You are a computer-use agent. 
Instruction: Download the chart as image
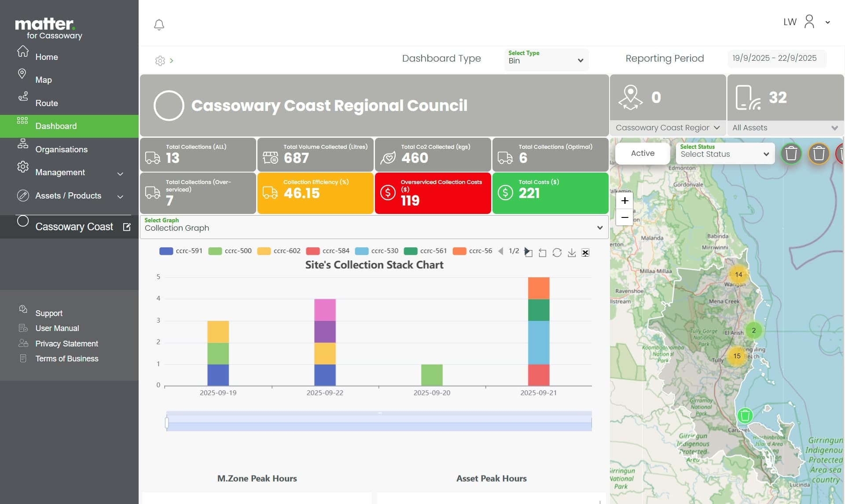(571, 253)
